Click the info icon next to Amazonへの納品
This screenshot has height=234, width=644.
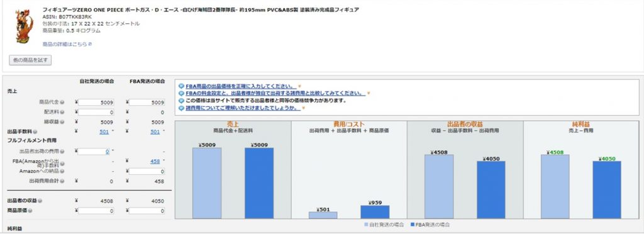tap(62, 170)
